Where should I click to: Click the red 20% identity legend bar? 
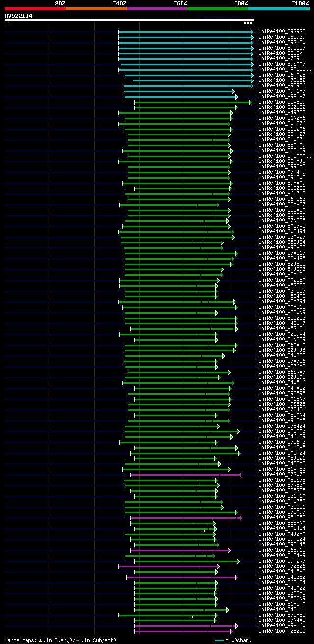tap(35, 8)
